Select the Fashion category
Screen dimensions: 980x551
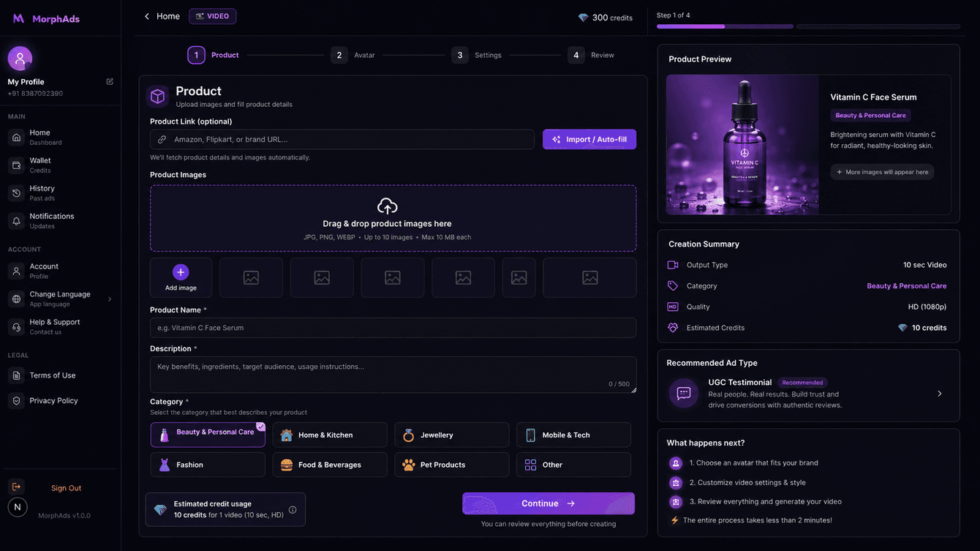click(x=208, y=465)
